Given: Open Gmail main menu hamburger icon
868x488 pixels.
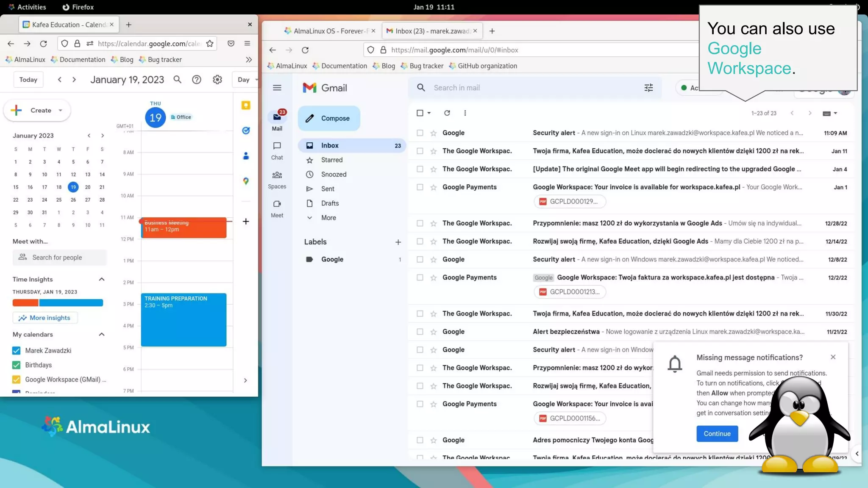Looking at the screenshot, I should coord(277,88).
